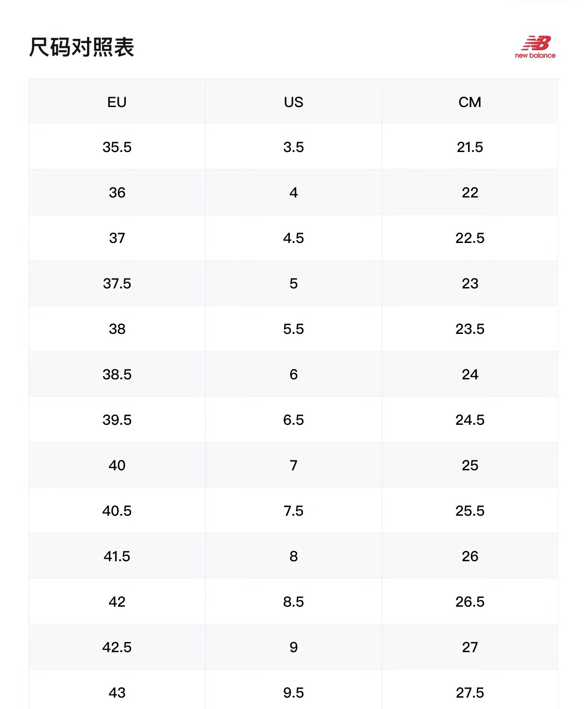Select the 22.5 CM cell
588x709 pixels.
pyautogui.click(x=470, y=238)
